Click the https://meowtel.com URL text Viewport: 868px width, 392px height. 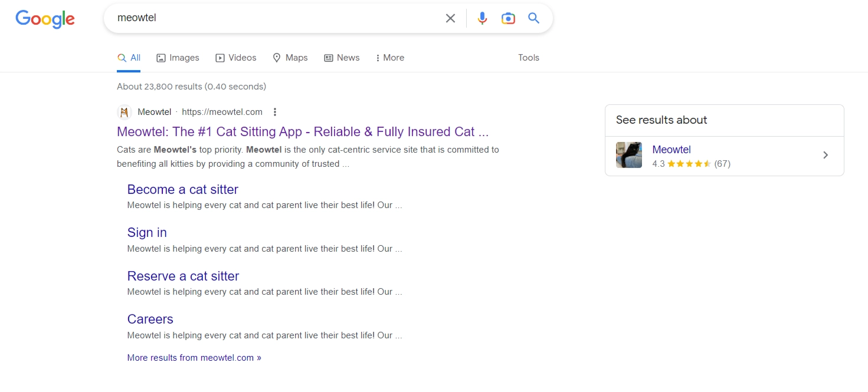point(222,112)
